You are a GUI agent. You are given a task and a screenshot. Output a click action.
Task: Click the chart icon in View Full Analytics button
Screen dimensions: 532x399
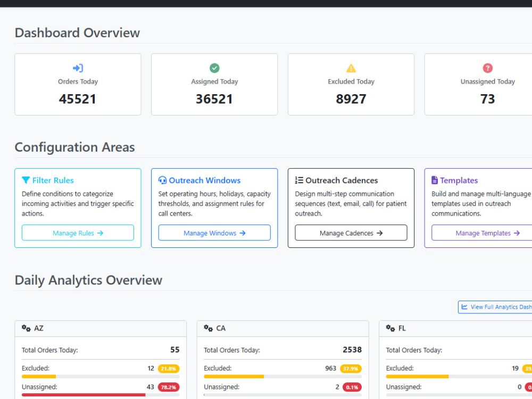pos(464,307)
